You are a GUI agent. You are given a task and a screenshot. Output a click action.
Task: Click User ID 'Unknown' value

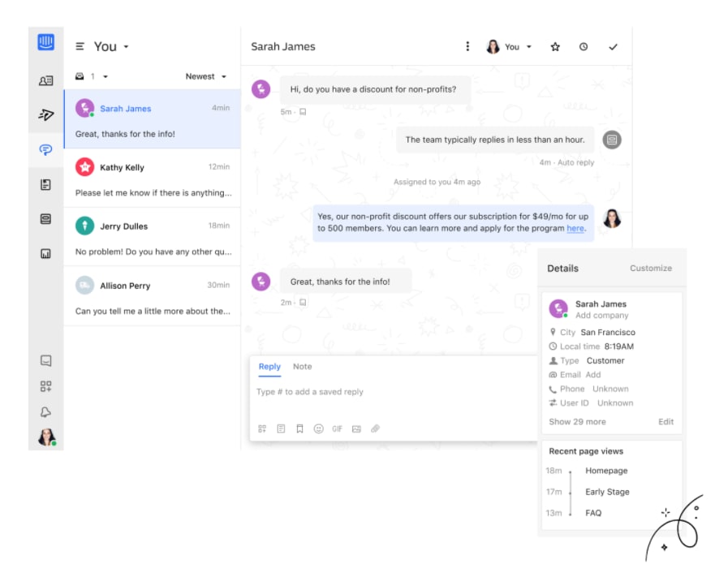click(615, 402)
